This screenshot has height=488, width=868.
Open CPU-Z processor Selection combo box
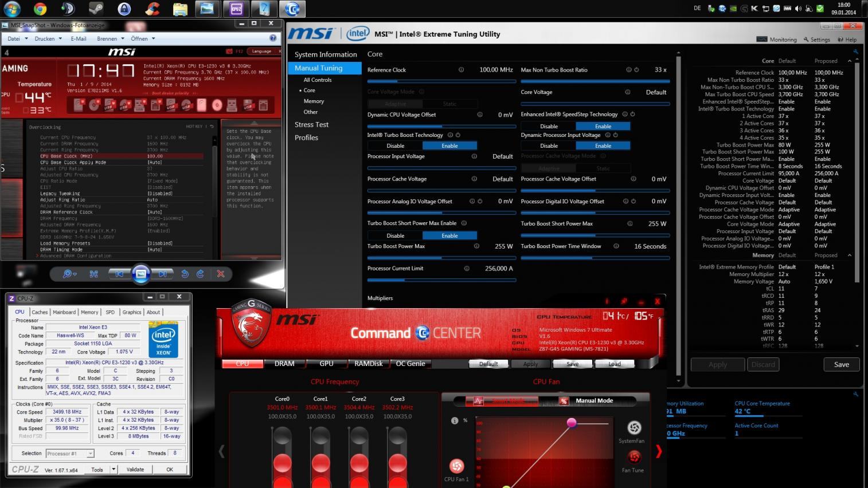[69, 453]
